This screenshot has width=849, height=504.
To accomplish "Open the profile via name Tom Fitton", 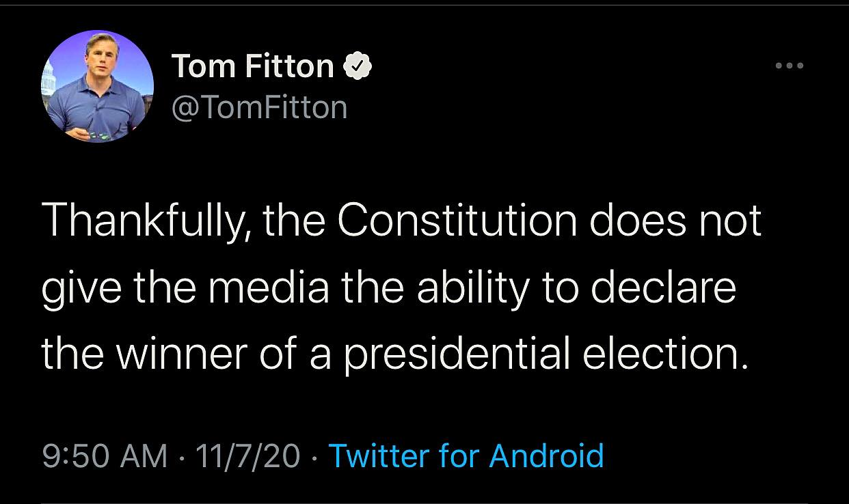I will [x=252, y=66].
